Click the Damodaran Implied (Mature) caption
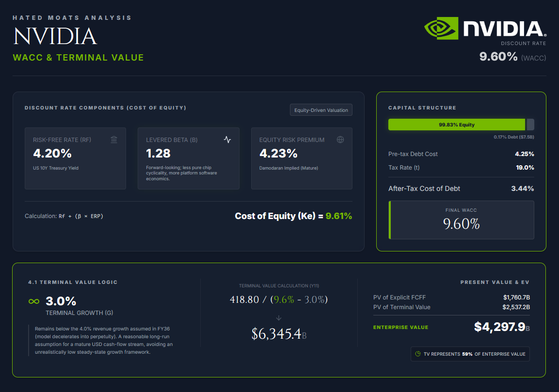Screen dimensions: 559x392 tap(289, 168)
